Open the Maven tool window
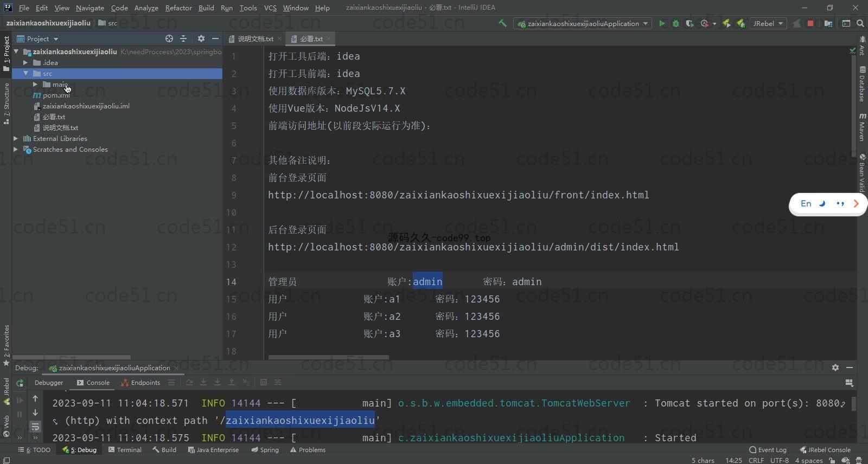This screenshot has height=464, width=868. [x=862, y=127]
